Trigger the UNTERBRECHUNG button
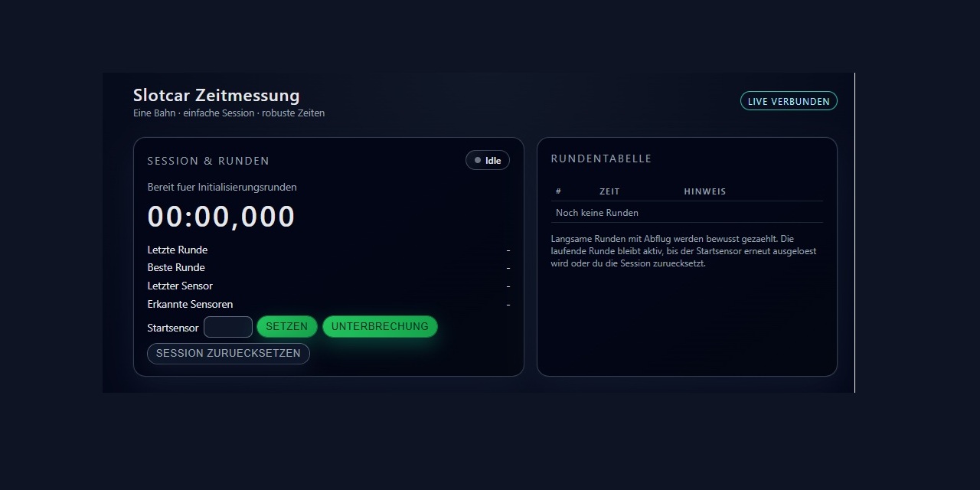Viewport: 980px width, 490px height. click(x=380, y=327)
